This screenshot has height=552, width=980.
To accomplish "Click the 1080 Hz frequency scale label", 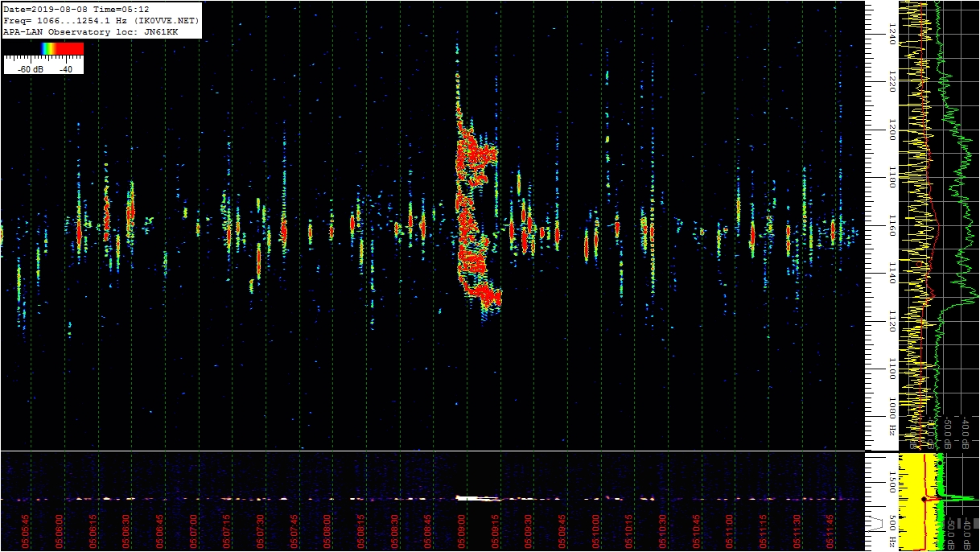I will 892,416.
